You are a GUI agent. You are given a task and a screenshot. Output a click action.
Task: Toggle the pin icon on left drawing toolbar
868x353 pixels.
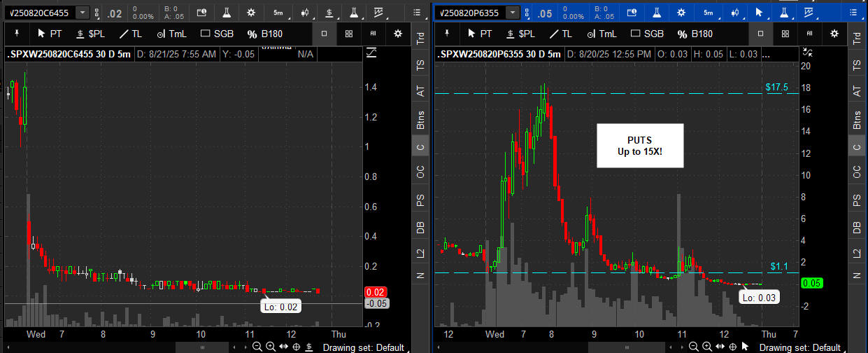17,34
